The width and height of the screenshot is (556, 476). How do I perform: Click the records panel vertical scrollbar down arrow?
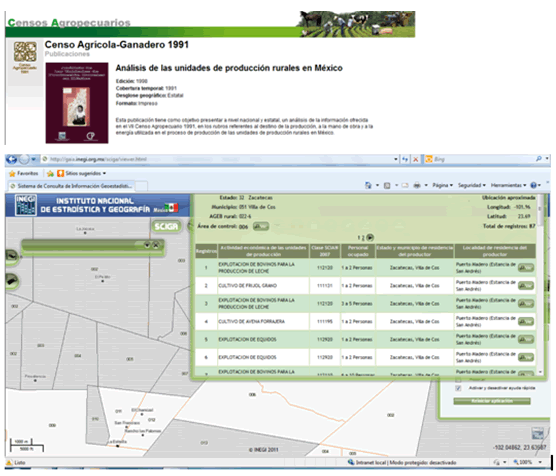pyautogui.click(x=540, y=372)
